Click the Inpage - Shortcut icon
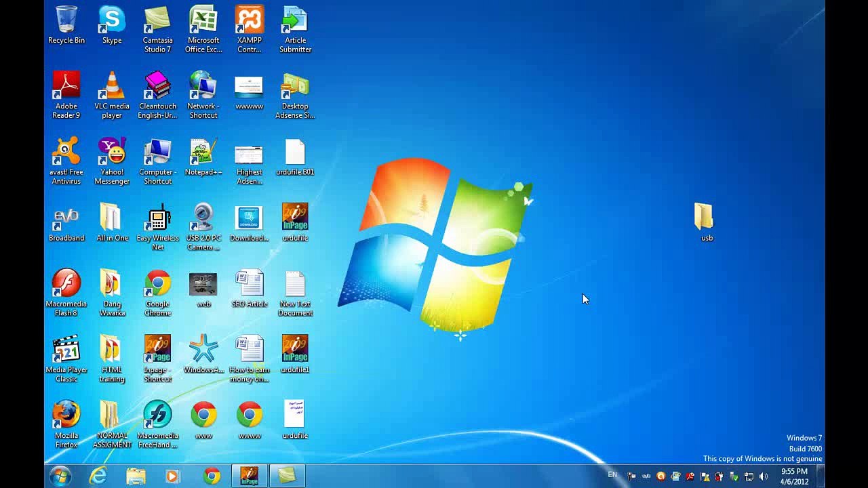This screenshot has height=488, width=868. (x=157, y=359)
